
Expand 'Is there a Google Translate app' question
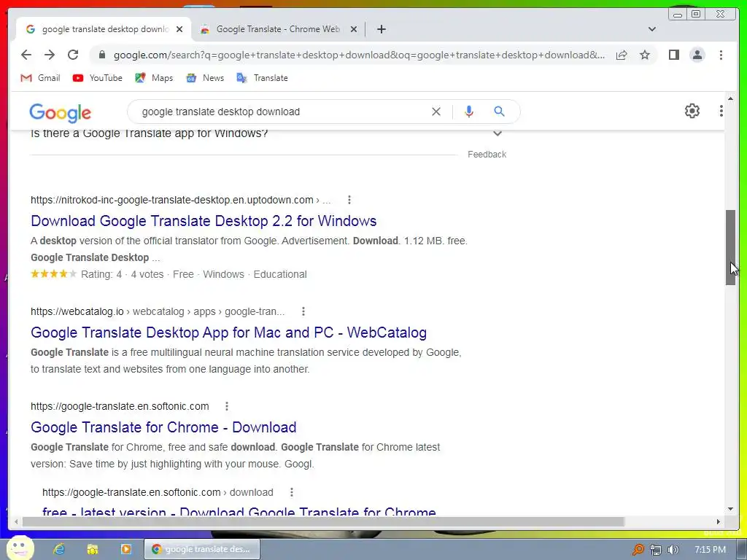pos(498,133)
